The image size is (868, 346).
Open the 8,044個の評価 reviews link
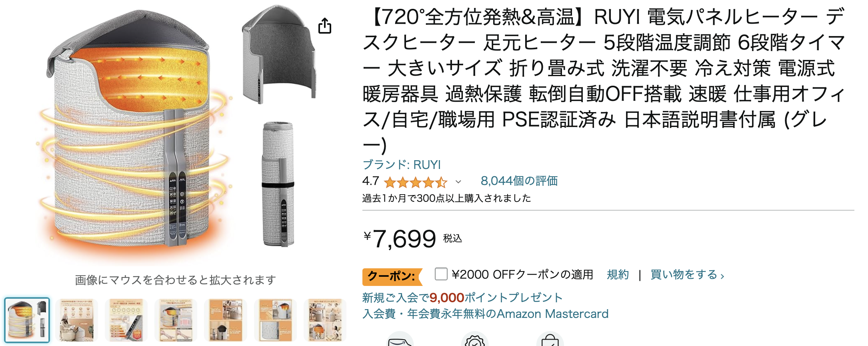(x=519, y=181)
